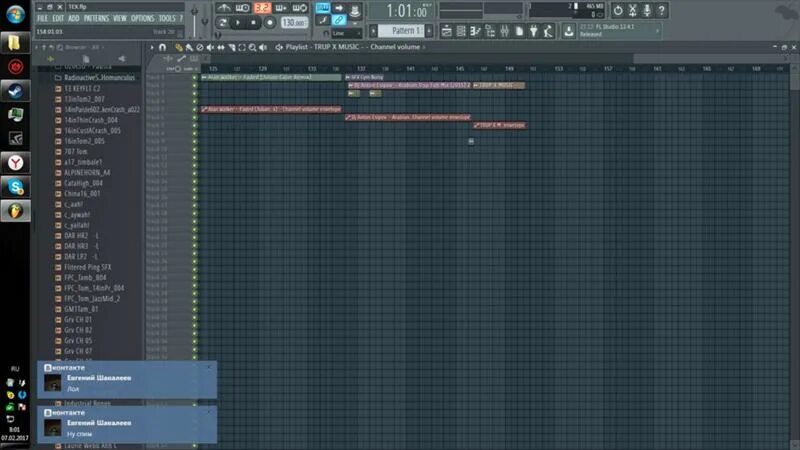Click the plus button right of Pattern 1
This screenshot has width=800, height=450.
point(429,31)
